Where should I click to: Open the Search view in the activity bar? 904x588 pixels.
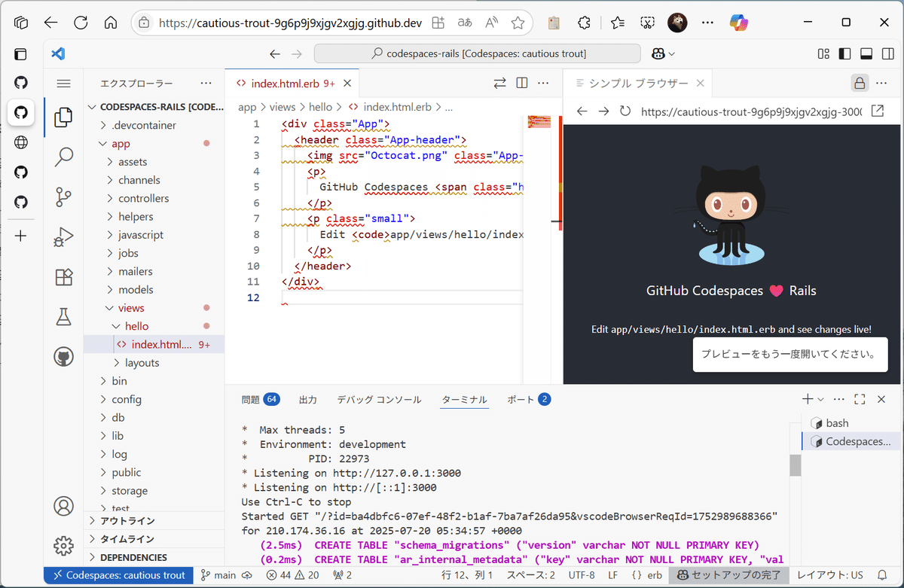64,157
